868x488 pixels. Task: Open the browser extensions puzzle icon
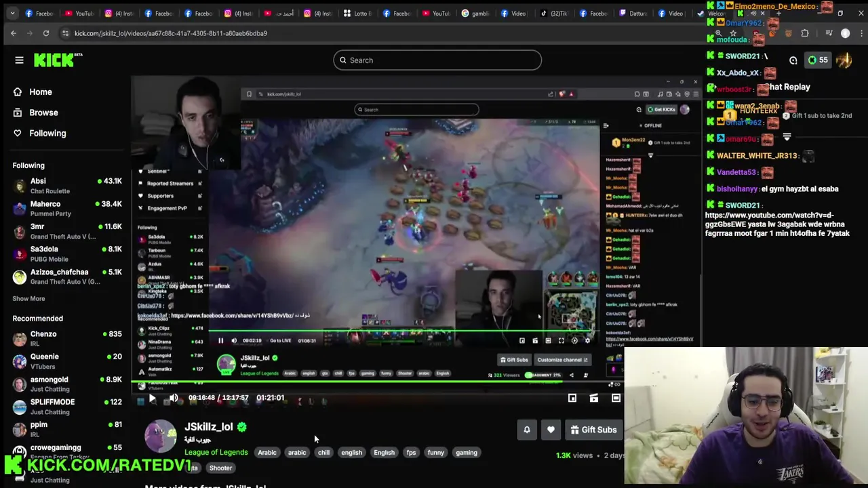pos(805,33)
